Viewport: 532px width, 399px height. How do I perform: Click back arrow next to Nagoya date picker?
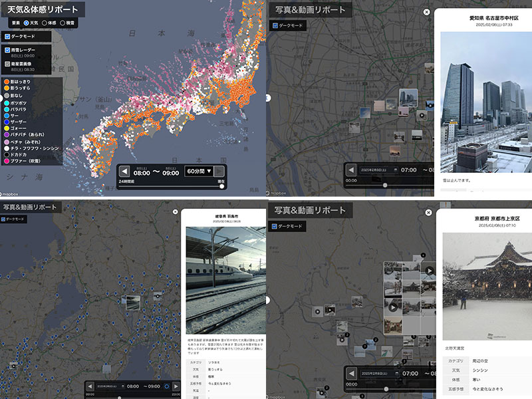350,170
